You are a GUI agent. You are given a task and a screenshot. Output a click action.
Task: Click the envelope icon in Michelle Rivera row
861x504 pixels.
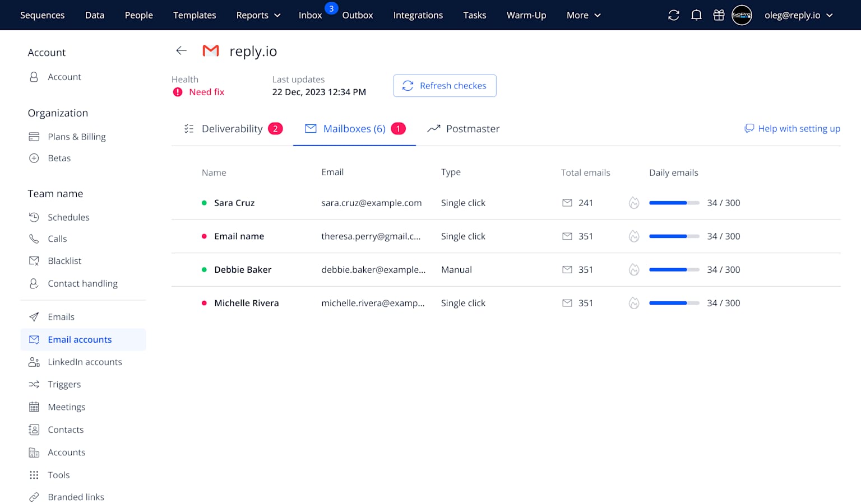tap(567, 303)
